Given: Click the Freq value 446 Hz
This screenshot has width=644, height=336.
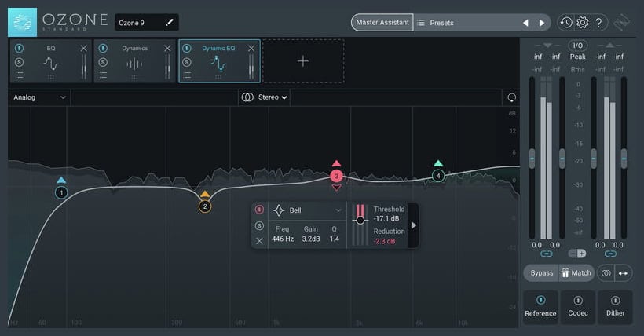Looking at the screenshot, I should [283, 239].
